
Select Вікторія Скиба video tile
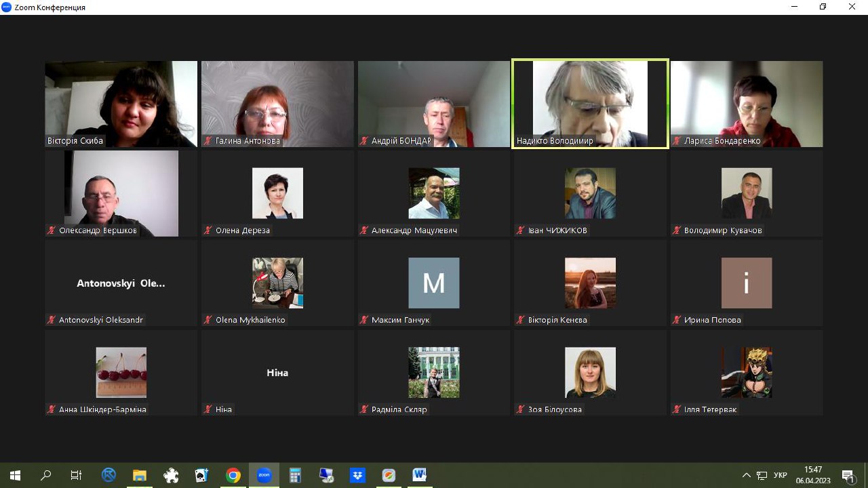tap(121, 103)
